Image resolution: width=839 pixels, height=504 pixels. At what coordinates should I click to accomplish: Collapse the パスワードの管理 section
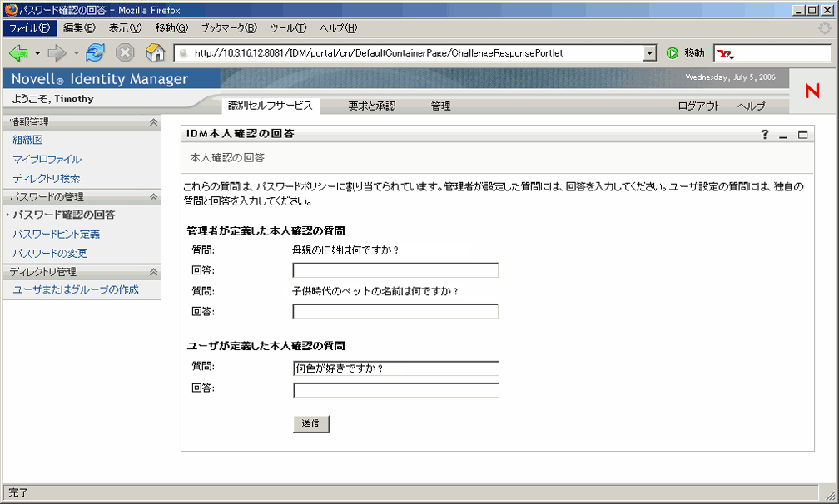[153, 196]
